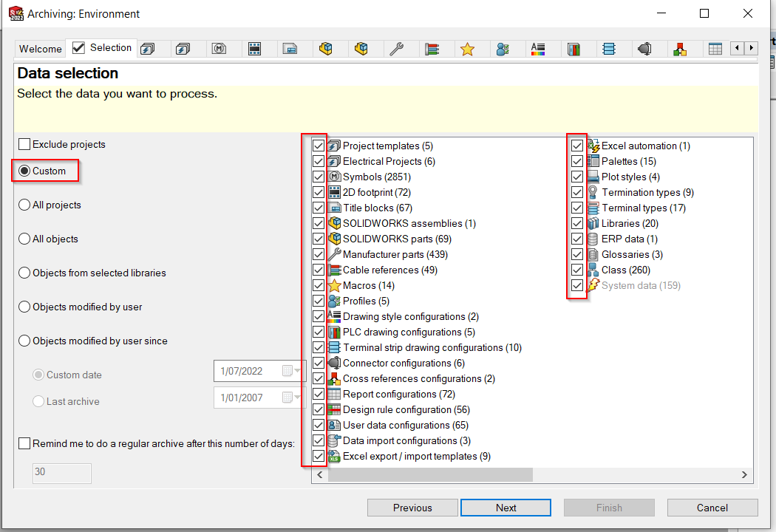Open the wrench Manufacturer parts tab icon
Viewport: 776px width, 532px height.
396,49
